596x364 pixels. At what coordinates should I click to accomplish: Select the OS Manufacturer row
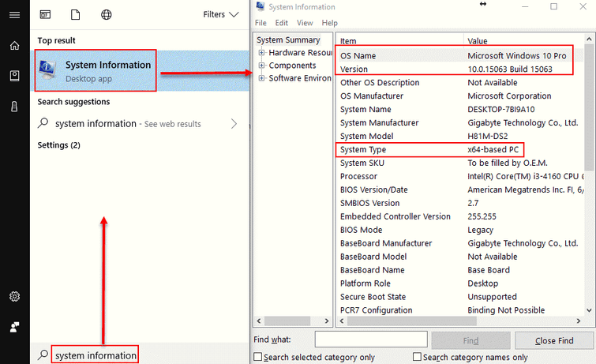[x=460, y=96]
